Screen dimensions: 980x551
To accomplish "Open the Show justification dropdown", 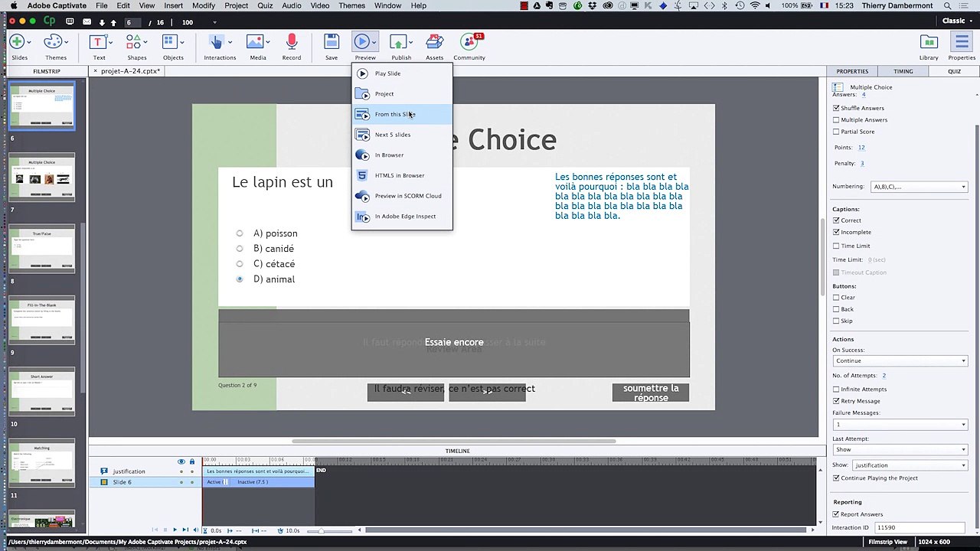I will point(910,465).
